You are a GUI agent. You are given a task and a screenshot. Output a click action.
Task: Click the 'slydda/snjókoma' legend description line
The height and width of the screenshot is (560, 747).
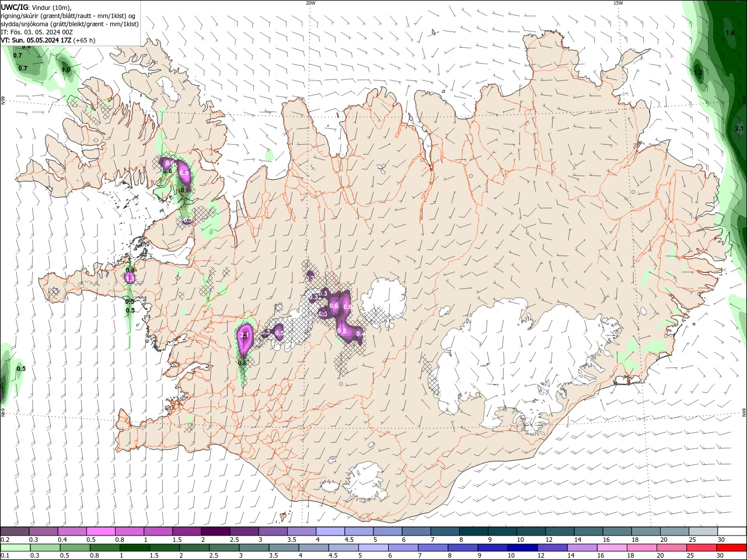coord(70,24)
